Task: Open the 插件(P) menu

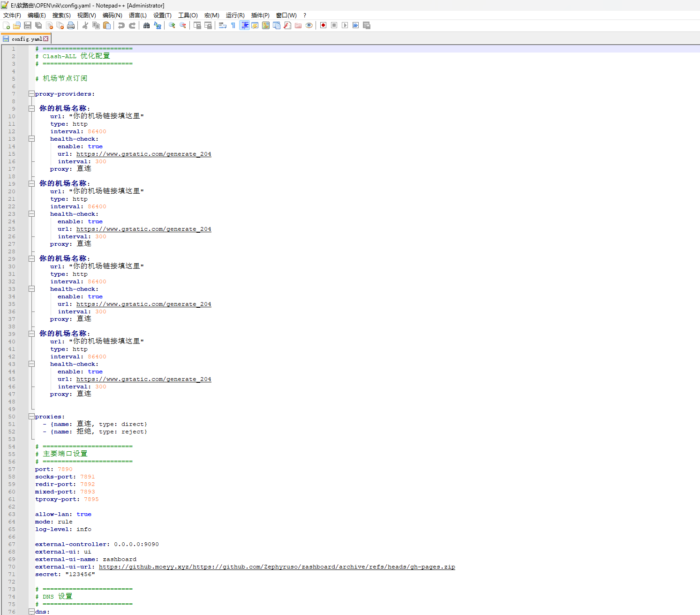Action: click(260, 15)
